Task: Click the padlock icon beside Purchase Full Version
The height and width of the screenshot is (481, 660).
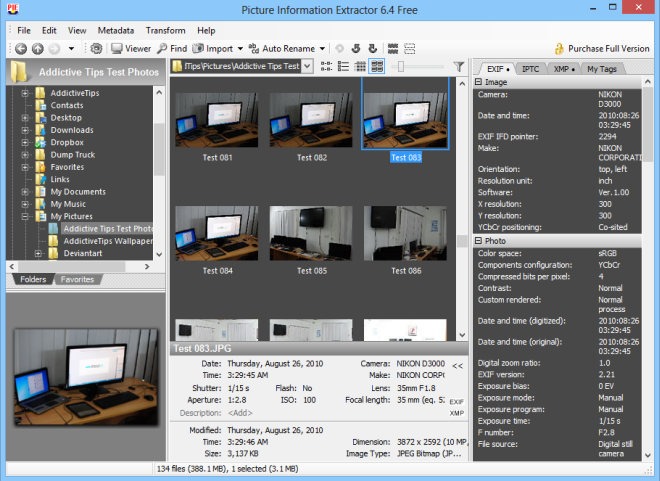Action: [x=559, y=48]
